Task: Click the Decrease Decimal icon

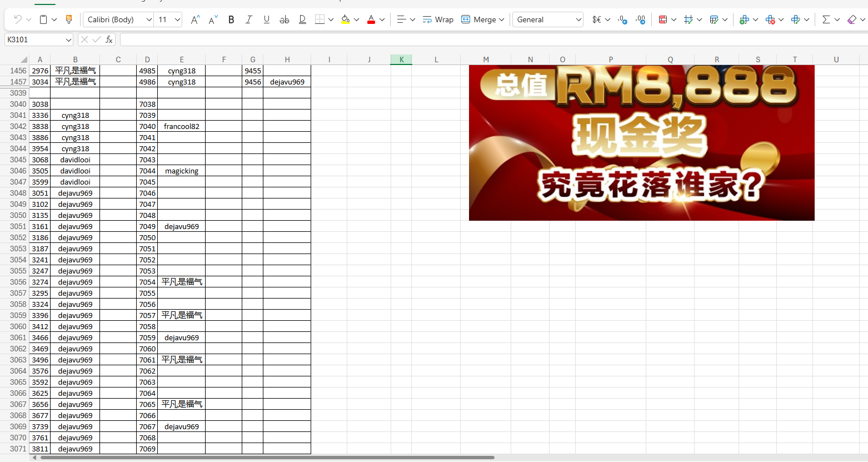Action: coord(640,19)
